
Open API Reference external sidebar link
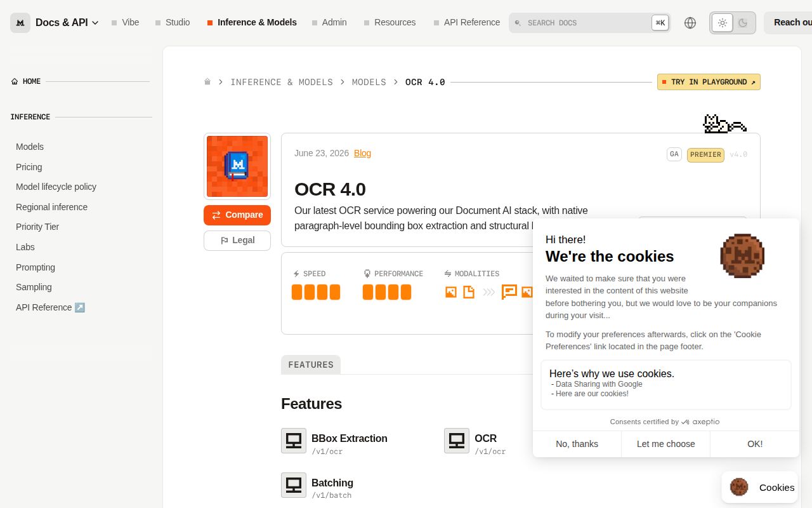[50, 307]
